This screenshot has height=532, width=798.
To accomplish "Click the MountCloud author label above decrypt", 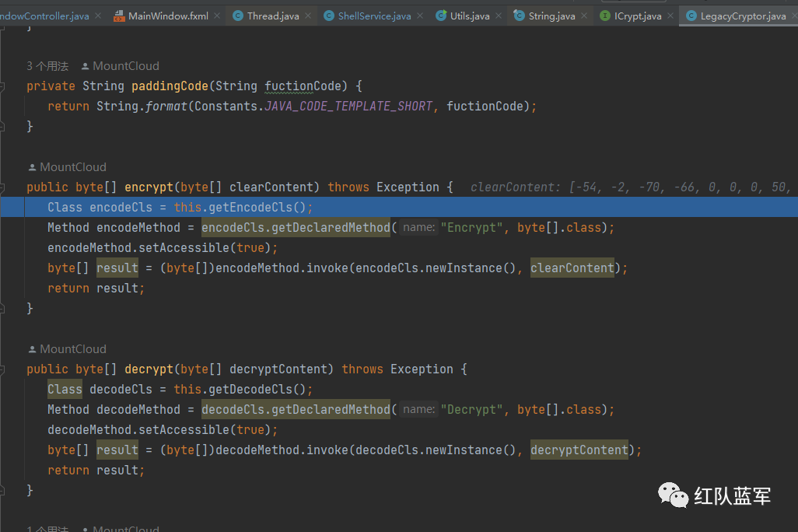I will (73, 349).
